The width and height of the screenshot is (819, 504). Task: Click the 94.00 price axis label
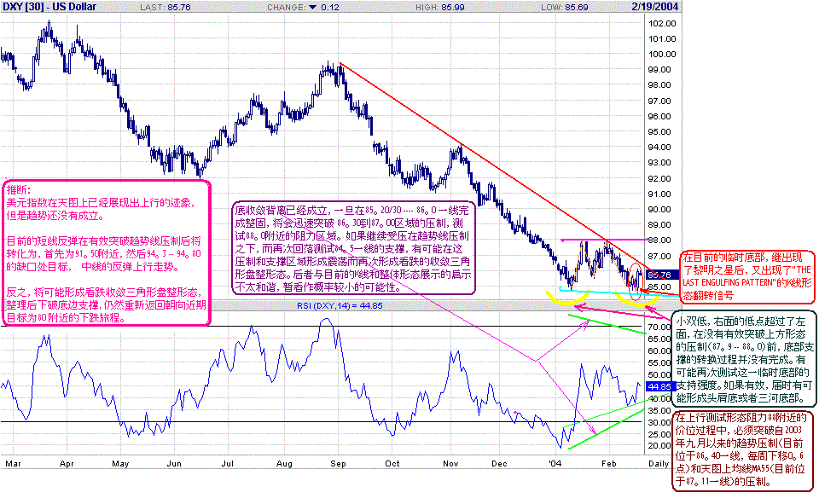659,148
